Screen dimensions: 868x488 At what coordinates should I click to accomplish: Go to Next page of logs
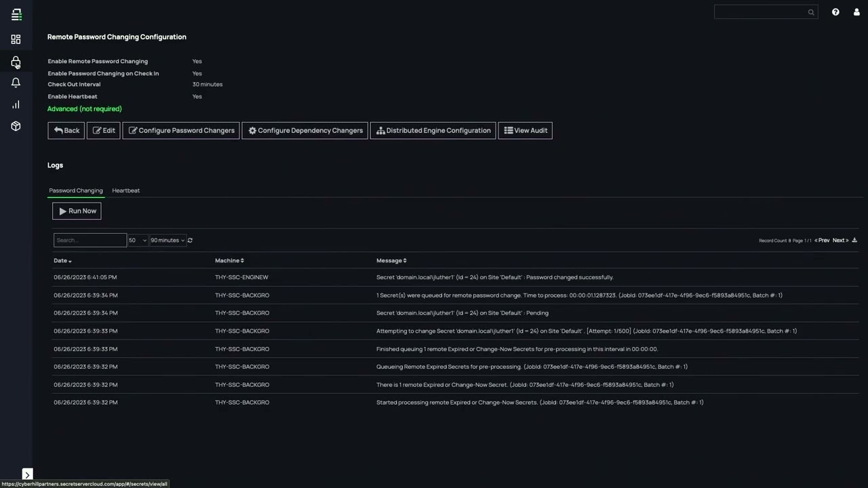[x=840, y=241]
